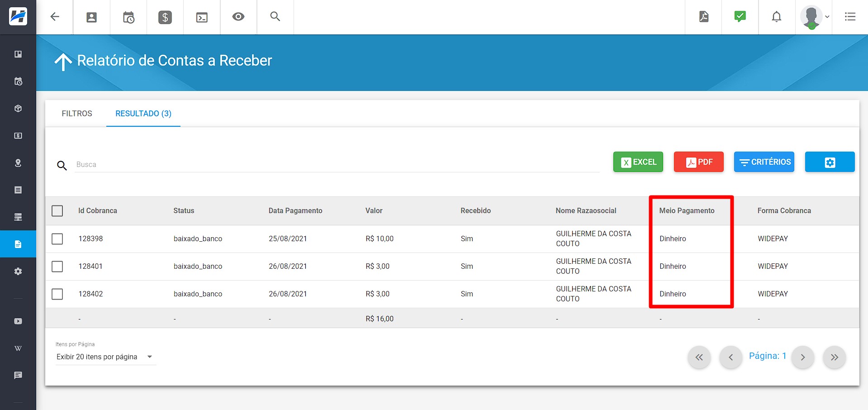Check the row 128398 checkbox
868x410 pixels.
(57, 238)
